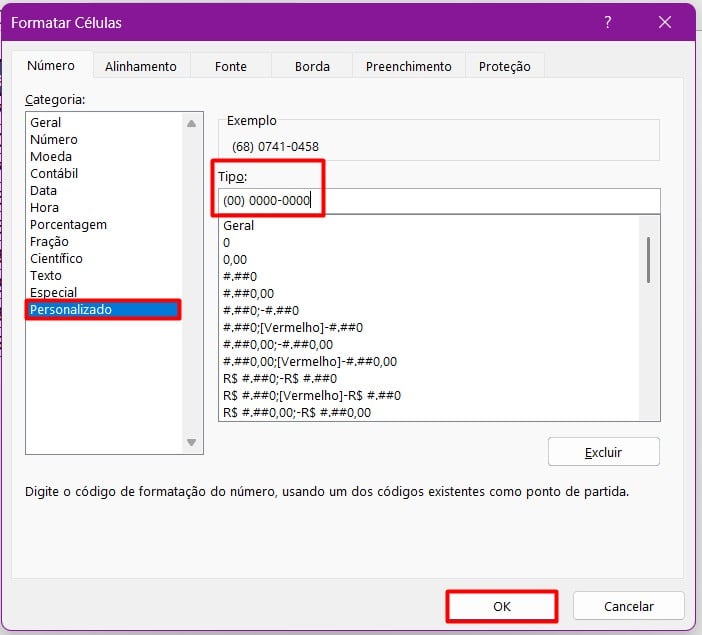Image resolution: width=702 pixels, height=635 pixels.
Task: Pick format #.##0,00;[Vermelho]-#.##0,00
Action: click(x=429, y=361)
